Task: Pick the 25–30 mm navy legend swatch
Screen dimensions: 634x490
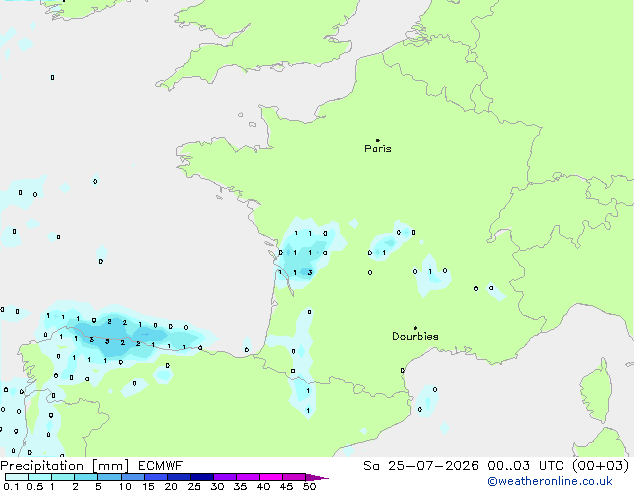Action: 201,477
